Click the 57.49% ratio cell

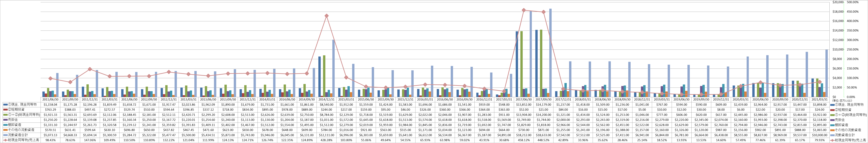pos(741,140)
